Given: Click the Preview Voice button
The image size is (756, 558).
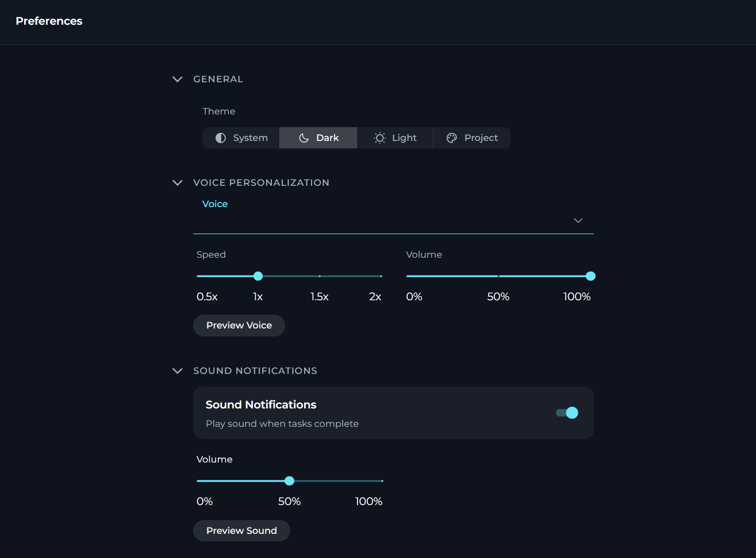Looking at the screenshot, I should (239, 326).
